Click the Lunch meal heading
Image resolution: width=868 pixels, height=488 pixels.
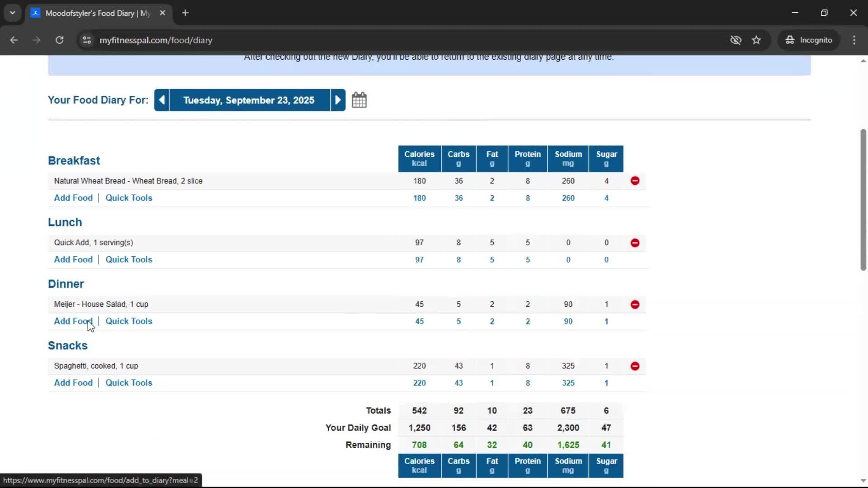(x=65, y=222)
